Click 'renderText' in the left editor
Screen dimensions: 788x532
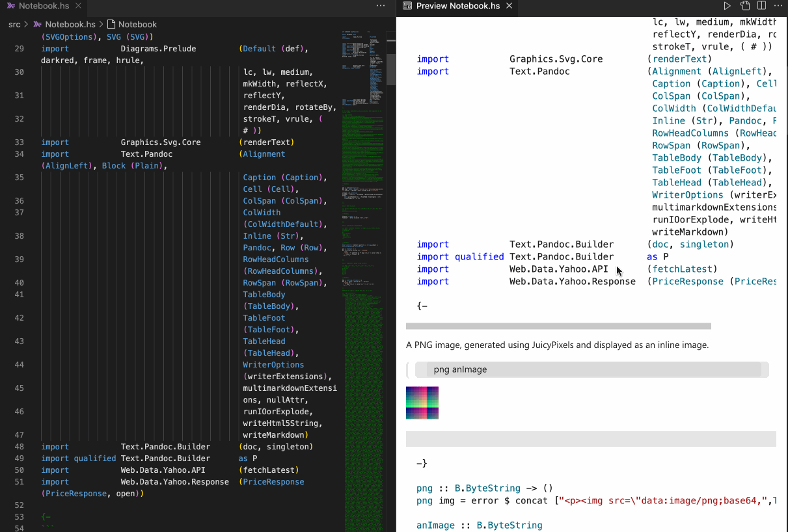[x=267, y=142]
